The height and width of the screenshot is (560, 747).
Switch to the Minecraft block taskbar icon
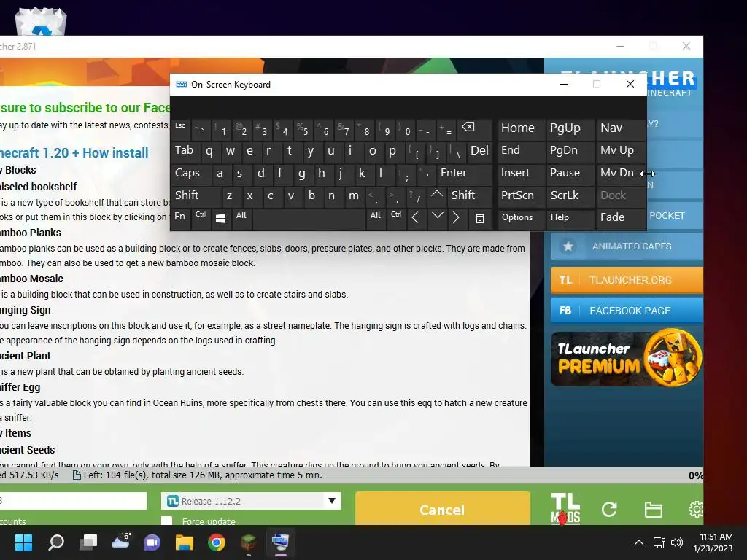coord(248,542)
